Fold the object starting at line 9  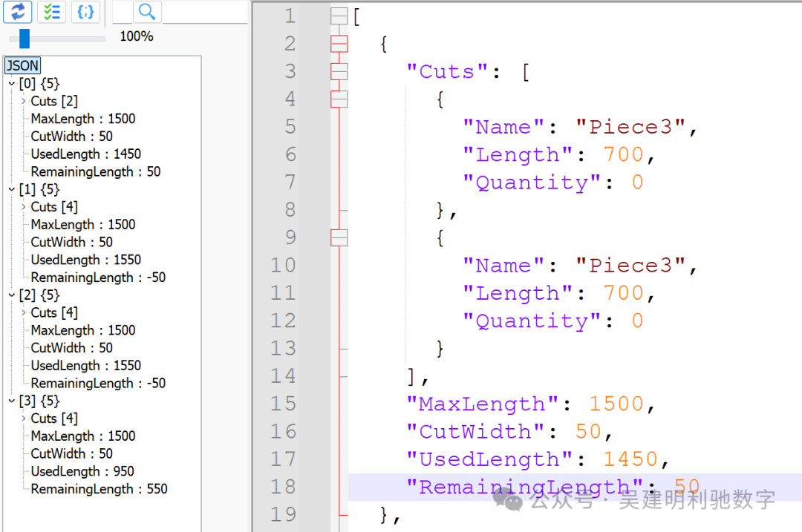coord(339,237)
